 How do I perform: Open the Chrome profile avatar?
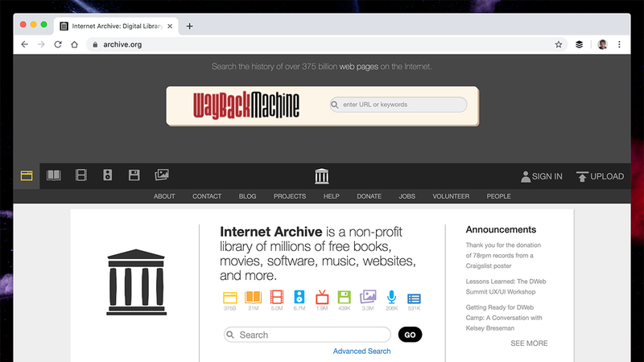pos(602,44)
